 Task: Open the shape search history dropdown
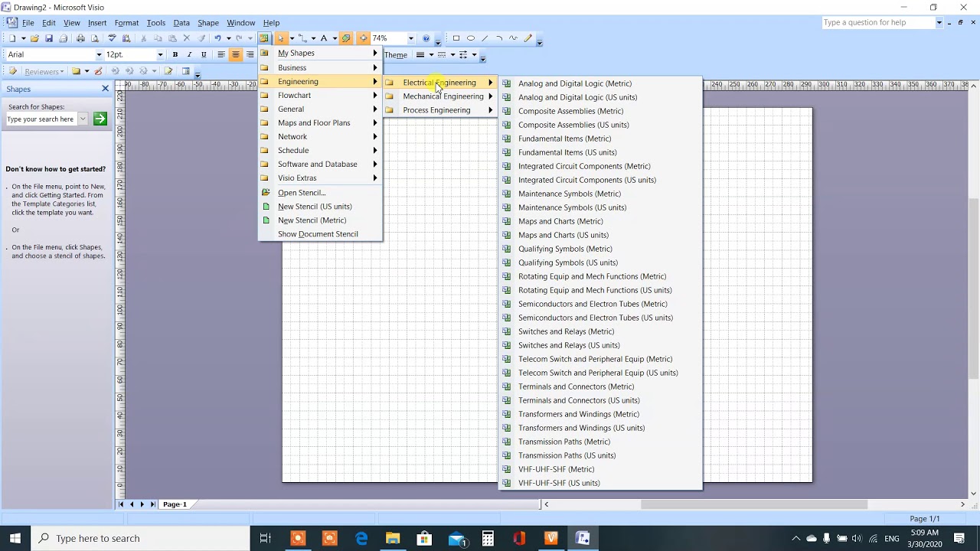(83, 119)
